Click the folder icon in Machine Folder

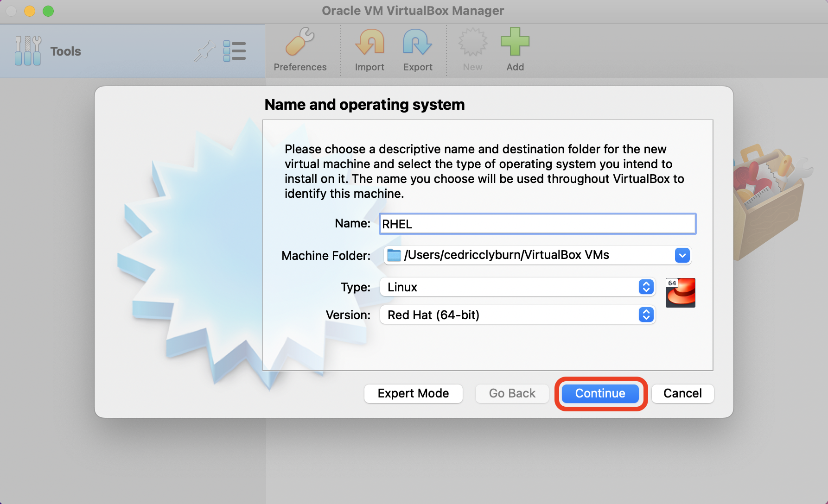[394, 255]
